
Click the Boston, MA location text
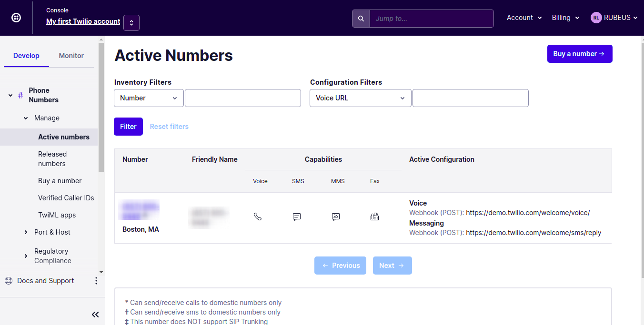(x=141, y=229)
